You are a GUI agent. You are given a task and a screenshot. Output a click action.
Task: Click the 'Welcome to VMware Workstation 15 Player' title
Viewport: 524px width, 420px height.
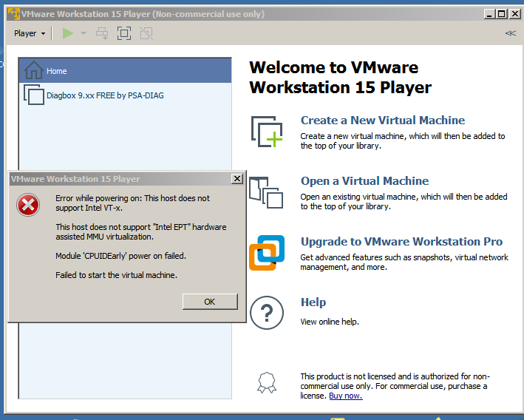tap(341, 77)
